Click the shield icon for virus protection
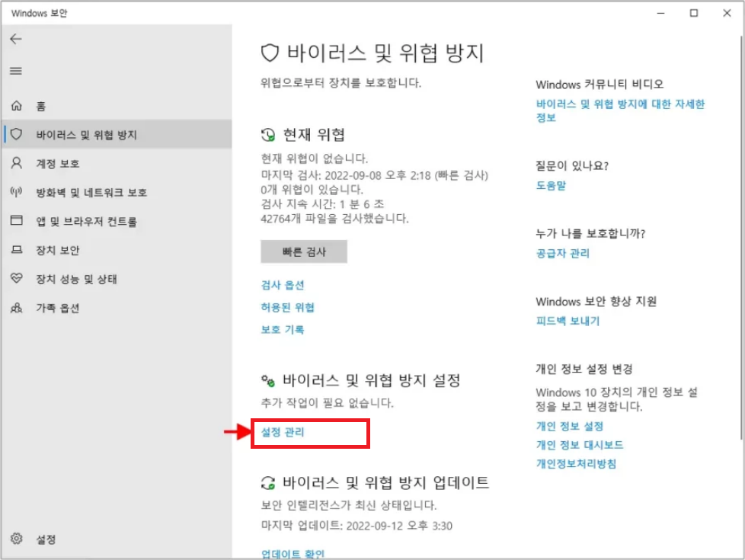 pos(17,135)
